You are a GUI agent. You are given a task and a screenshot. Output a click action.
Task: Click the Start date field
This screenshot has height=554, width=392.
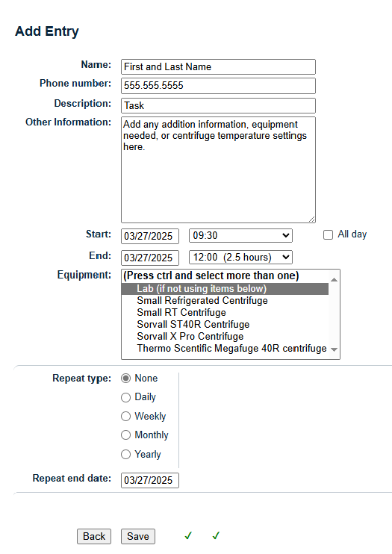(x=150, y=236)
